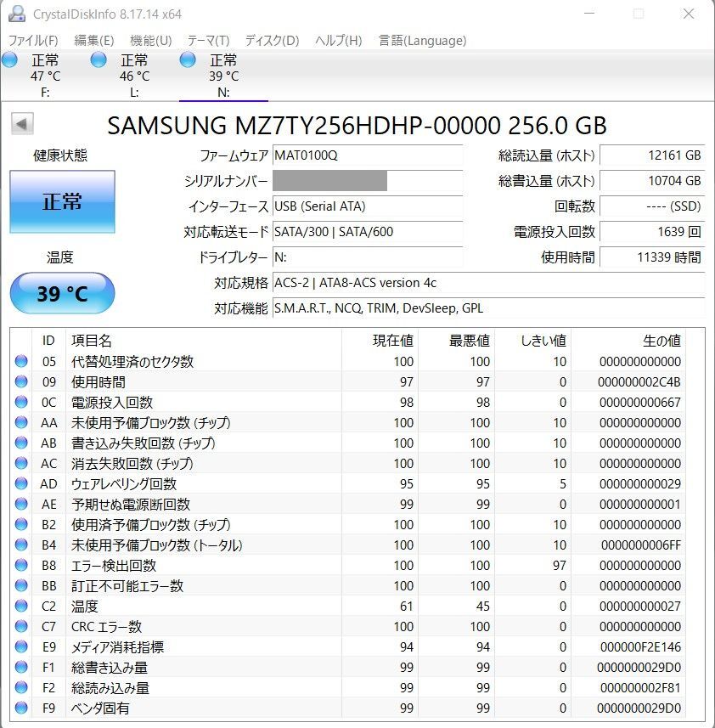Click the blue 正常 health status button

62,201
